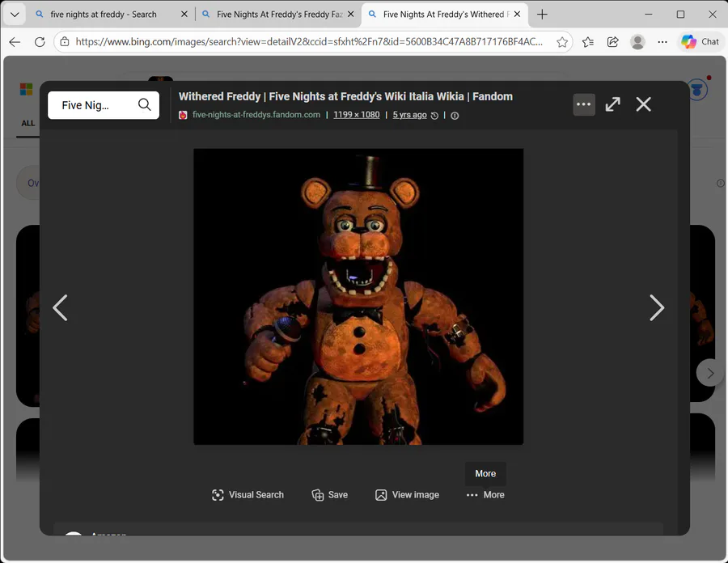
Task: Open the tab search dropdown chevron
Action: 15,15
